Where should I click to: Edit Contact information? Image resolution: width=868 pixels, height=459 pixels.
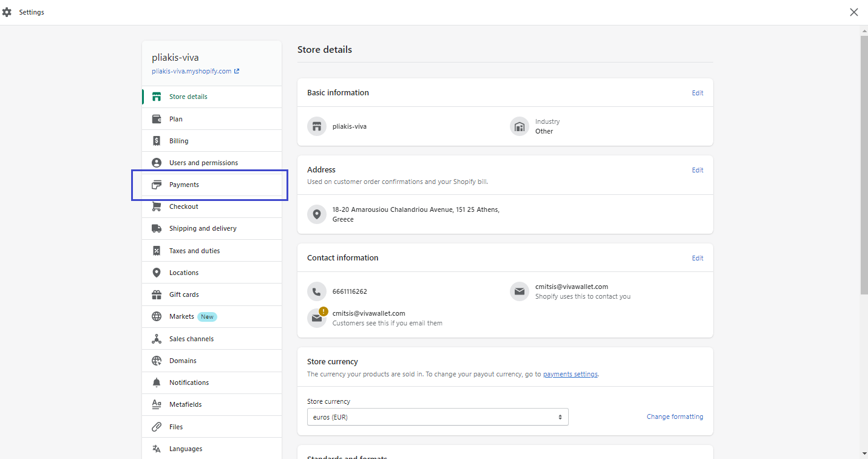tap(697, 258)
